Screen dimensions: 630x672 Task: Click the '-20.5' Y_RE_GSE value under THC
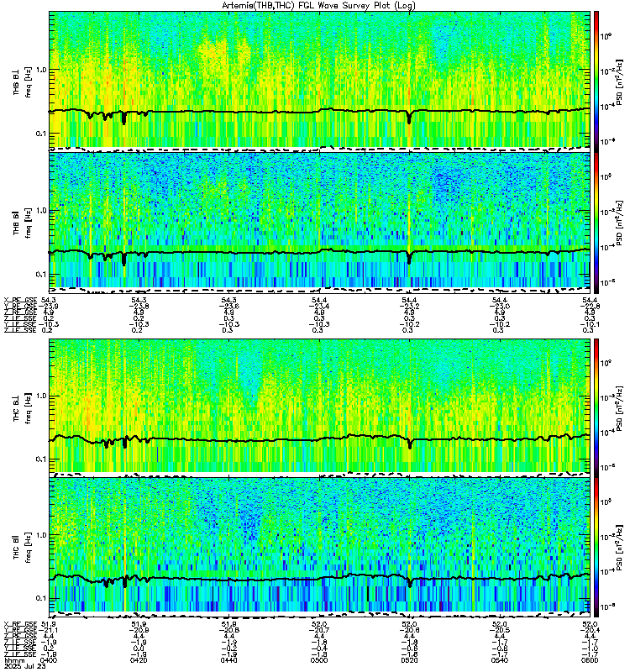point(500,630)
